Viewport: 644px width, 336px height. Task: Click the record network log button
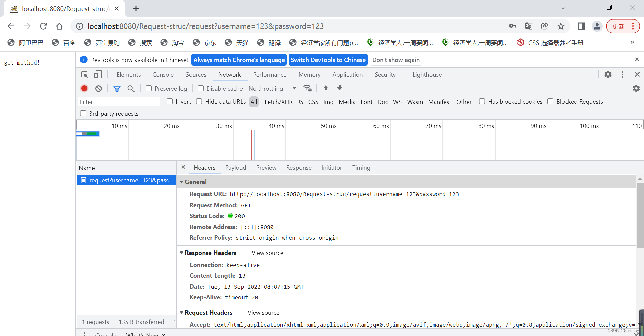tap(84, 88)
